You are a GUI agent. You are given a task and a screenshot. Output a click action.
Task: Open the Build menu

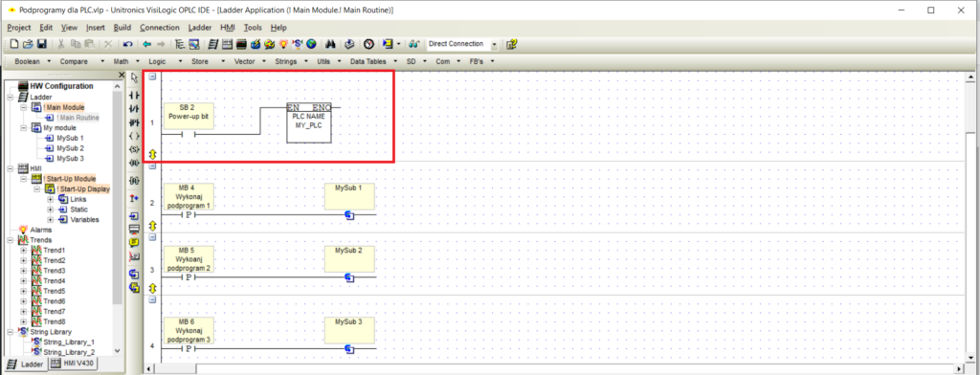pyautogui.click(x=122, y=28)
